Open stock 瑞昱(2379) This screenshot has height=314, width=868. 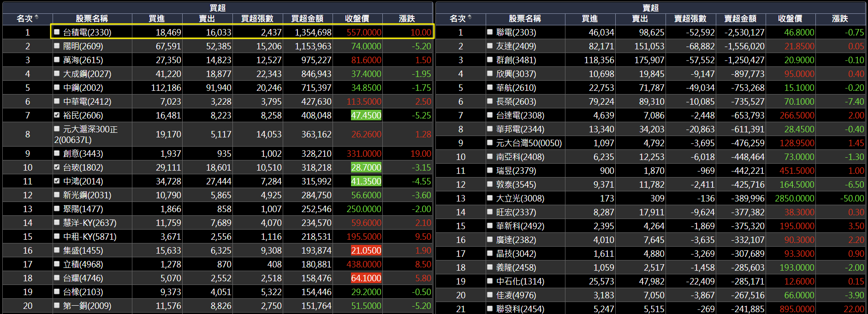tap(516, 171)
